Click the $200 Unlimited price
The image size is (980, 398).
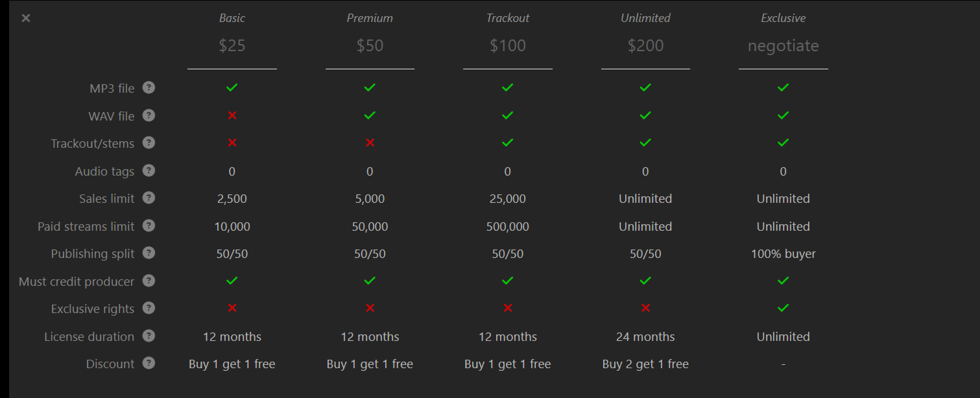tap(645, 46)
